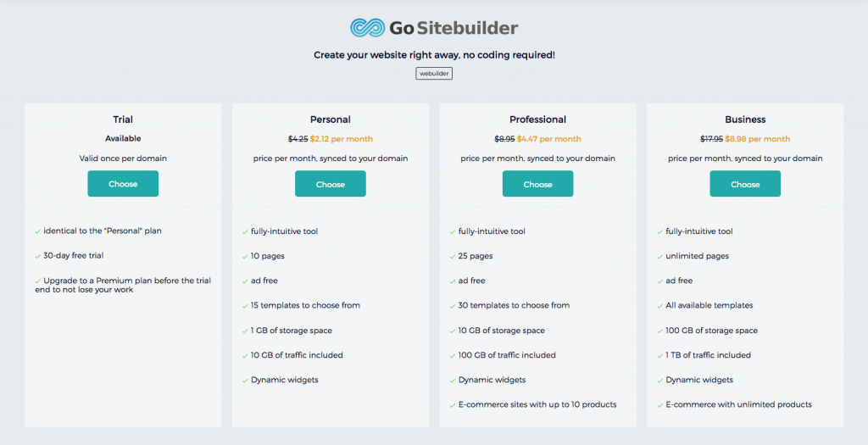Click checkmark next to 25 pages
Viewport: 868px width, 445px height.
tap(453, 256)
